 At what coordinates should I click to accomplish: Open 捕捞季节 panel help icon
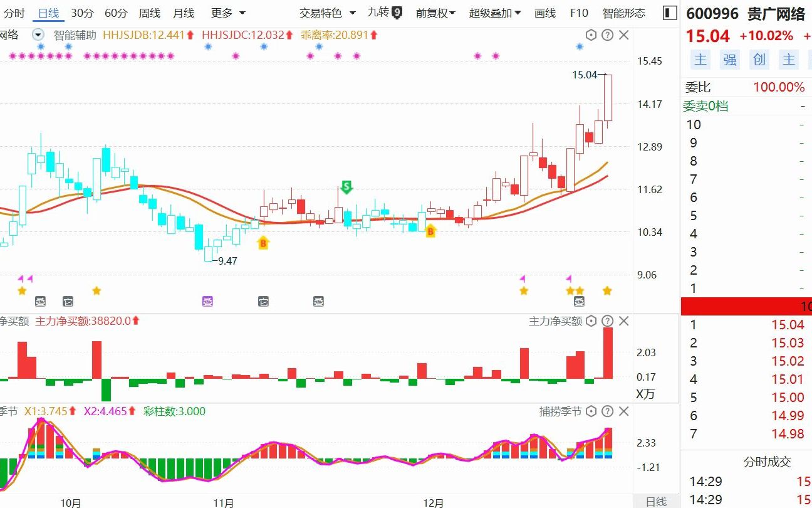tap(607, 411)
